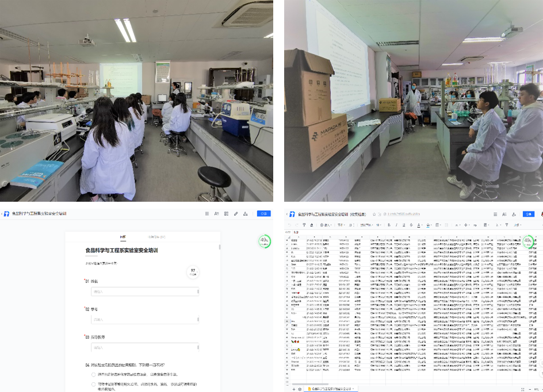Click the spreadsheet's horizontal scrollbar
The width and height of the screenshot is (543, 392).
coord(310,384)
